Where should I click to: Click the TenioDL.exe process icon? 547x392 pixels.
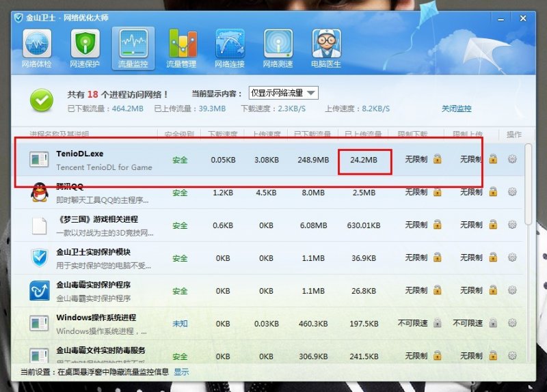(39, 160)
